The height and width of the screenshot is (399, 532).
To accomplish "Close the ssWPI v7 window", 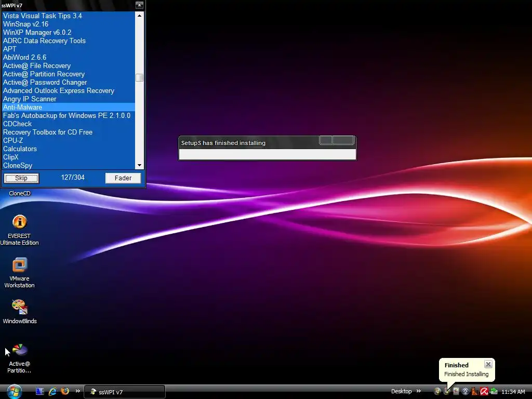I will click(139, 5).
